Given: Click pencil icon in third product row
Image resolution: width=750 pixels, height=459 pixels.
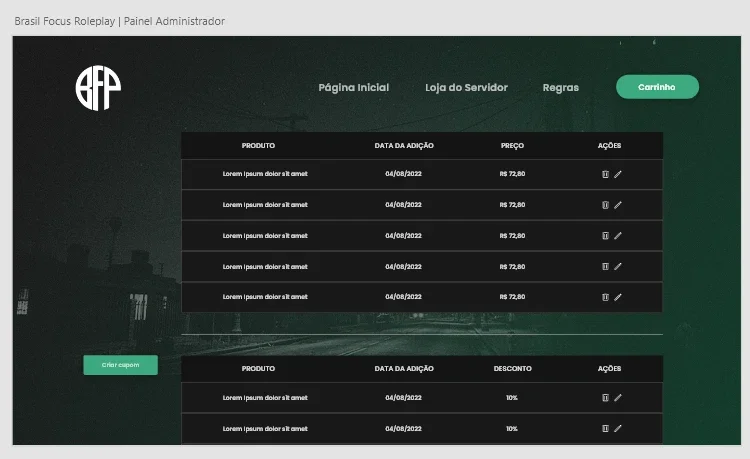Looking at the screenshot, I should pyautogui.click(x=618, y=236).
